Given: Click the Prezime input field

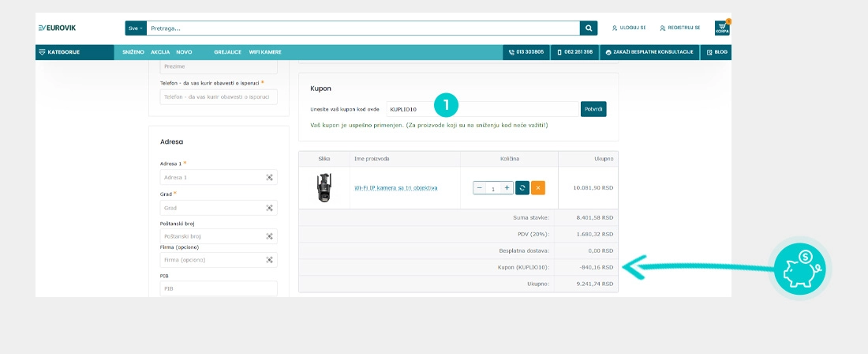Looking at the screenshot, I should pyautogui.click(x=219, y=66).
